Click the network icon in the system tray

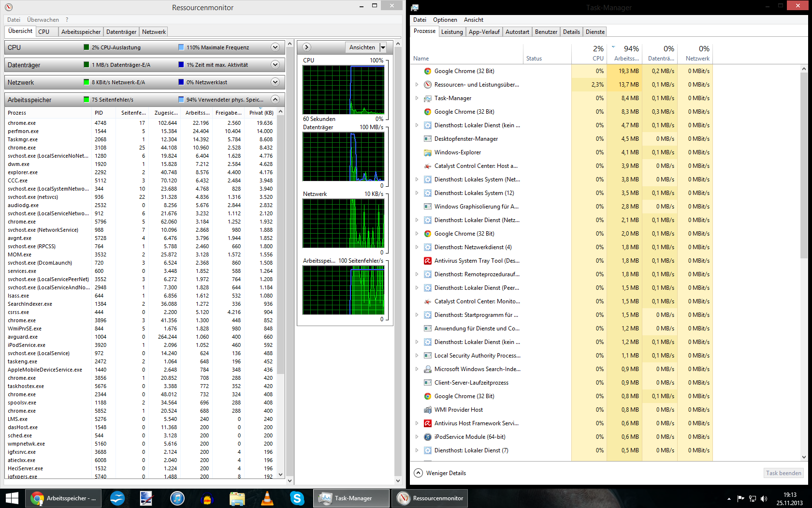pyautogui.click(x=752, y=499)
